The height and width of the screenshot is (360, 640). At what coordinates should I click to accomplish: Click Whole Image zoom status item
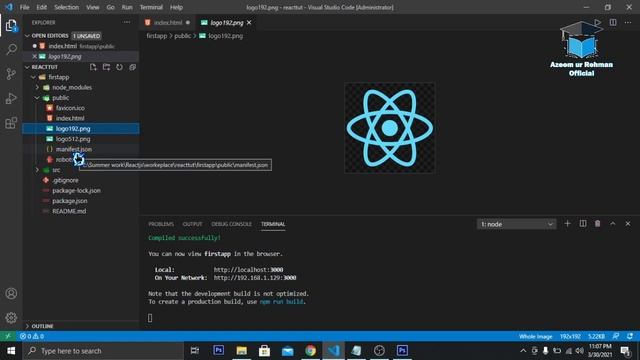536,336
